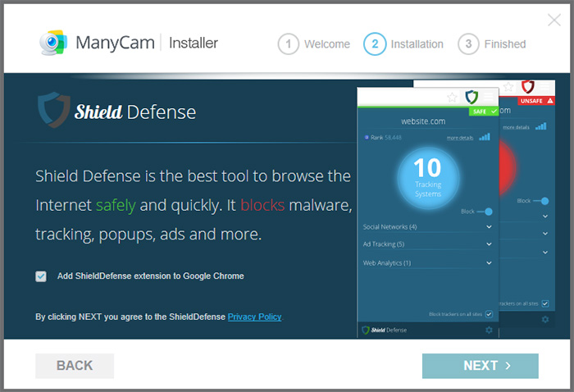Screen dimensions: 574x392
Task: Open the ShieldDefense Privacy Policy link
Action: (254, 317)
